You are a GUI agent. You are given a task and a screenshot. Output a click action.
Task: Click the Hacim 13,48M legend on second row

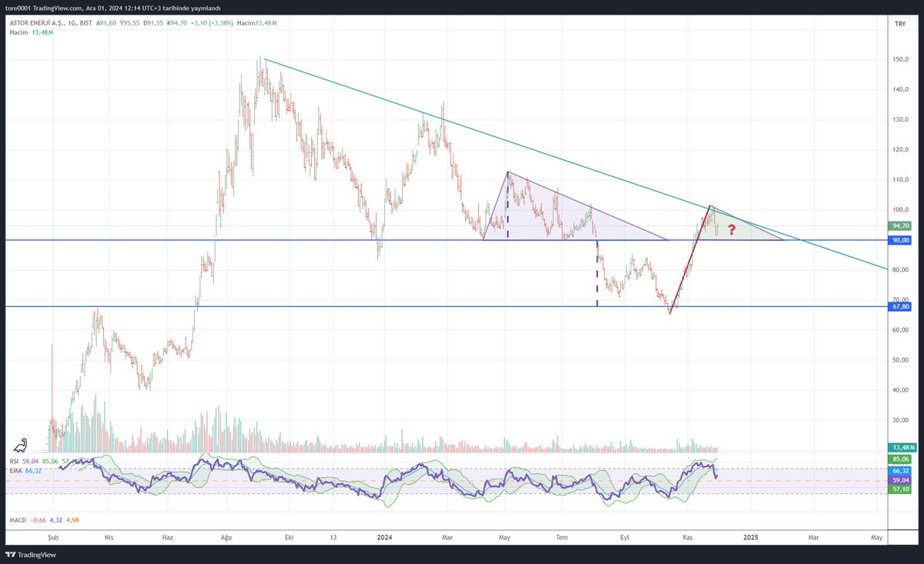[32, 32]
